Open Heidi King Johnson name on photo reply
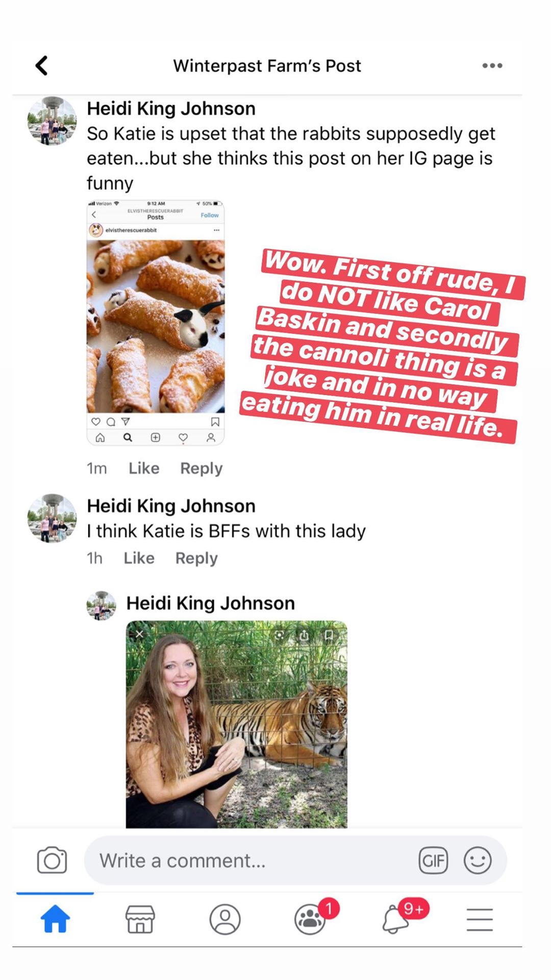The height and width of the screenshot is (980, 551). pos(210,603)
